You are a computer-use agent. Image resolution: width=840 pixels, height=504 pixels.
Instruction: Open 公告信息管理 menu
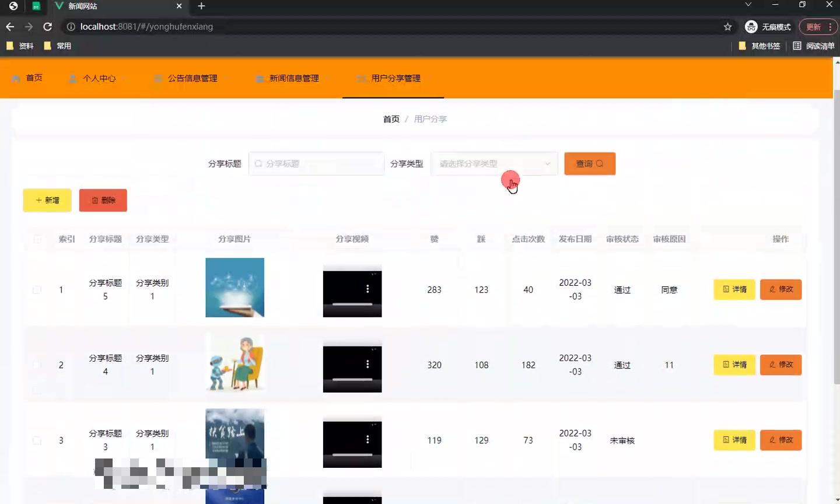tap(190, 78)
